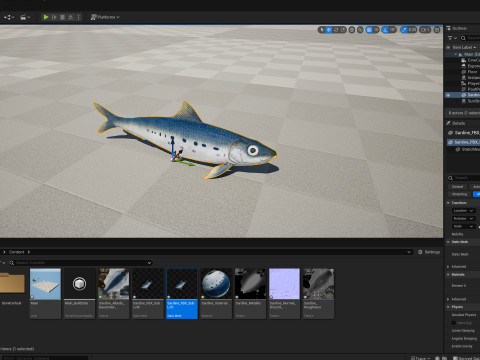
Task: Toggle world/local coordinate space globe icon
Action: tap(352, 30)
